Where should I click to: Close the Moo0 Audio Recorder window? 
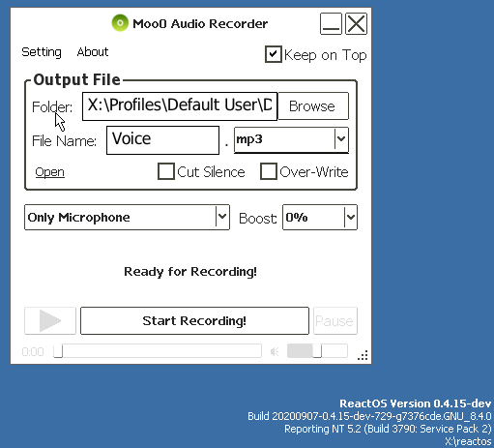(x=356, y=23)
